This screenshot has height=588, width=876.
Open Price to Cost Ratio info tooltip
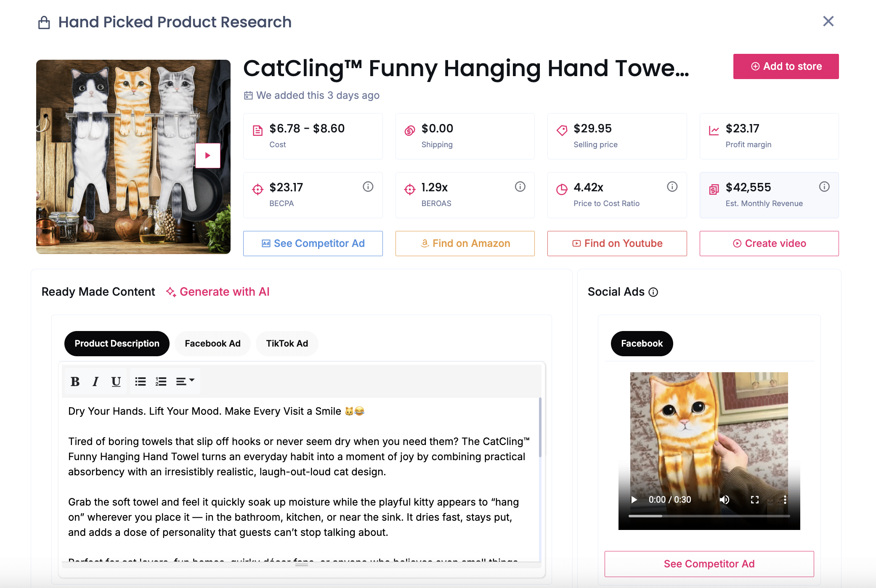tap(672, 187)
